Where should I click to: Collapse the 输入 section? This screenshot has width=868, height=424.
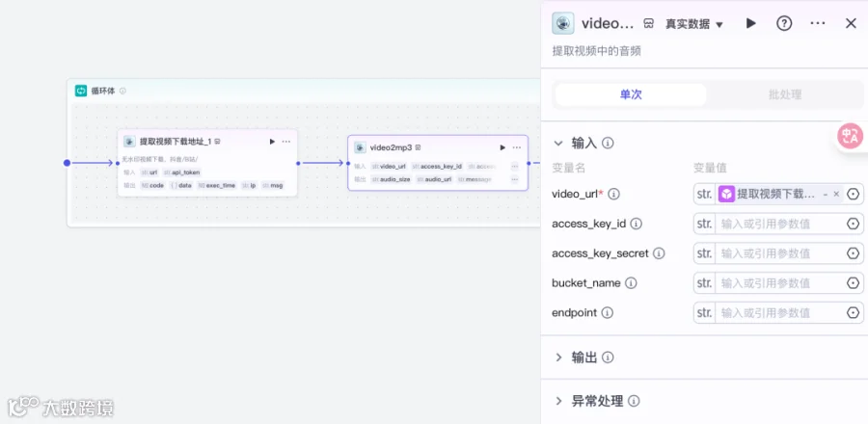[558, 144]
